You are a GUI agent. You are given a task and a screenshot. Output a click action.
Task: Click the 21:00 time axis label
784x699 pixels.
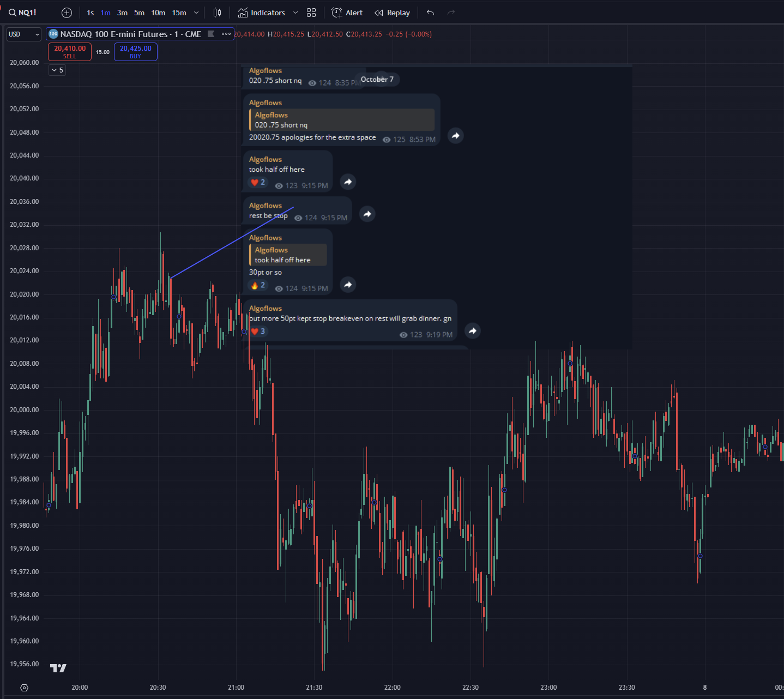point(236,688)
